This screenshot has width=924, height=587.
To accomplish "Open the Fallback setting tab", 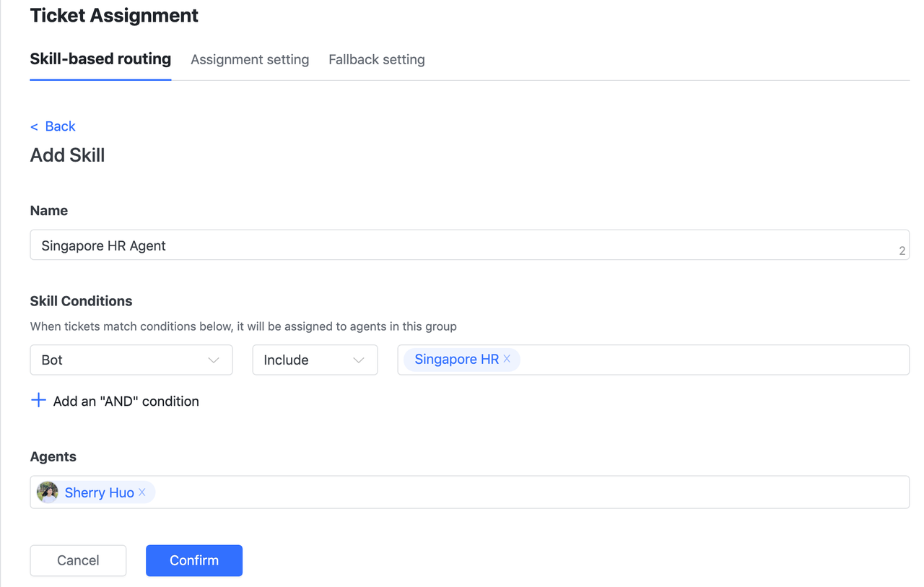I will click(x=376, y=60).
